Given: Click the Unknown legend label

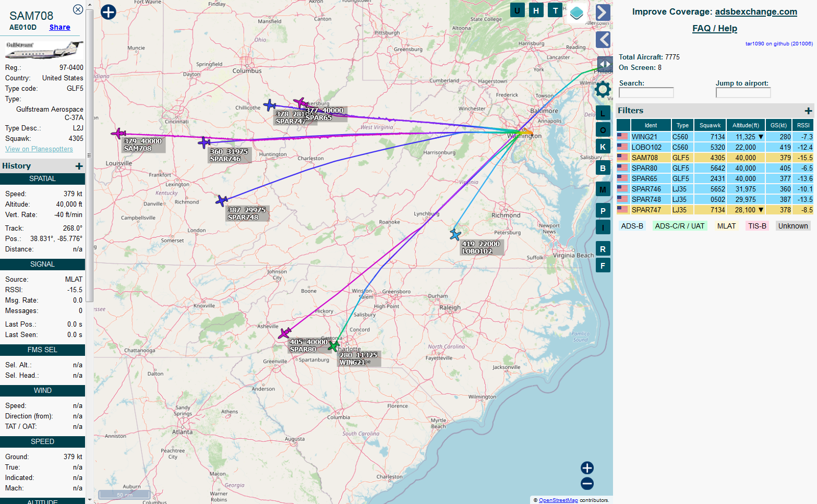Looking at the screenshot, I should click(793, 226).
